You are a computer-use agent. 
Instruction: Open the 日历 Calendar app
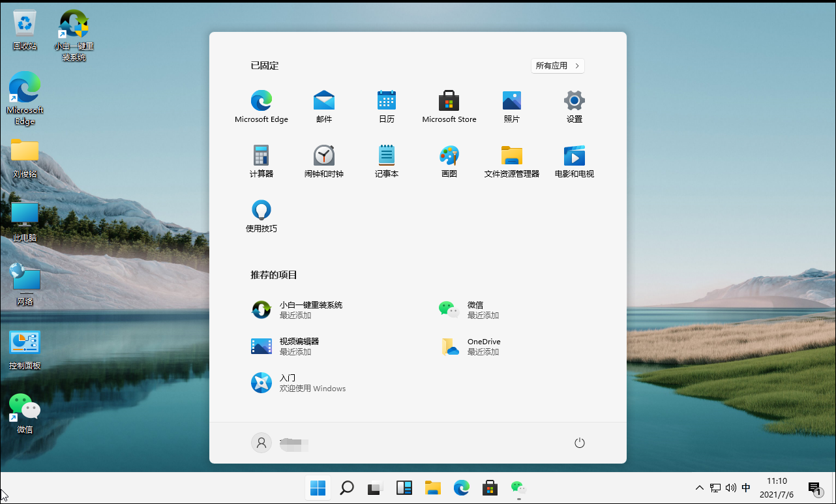pos(387,106)
